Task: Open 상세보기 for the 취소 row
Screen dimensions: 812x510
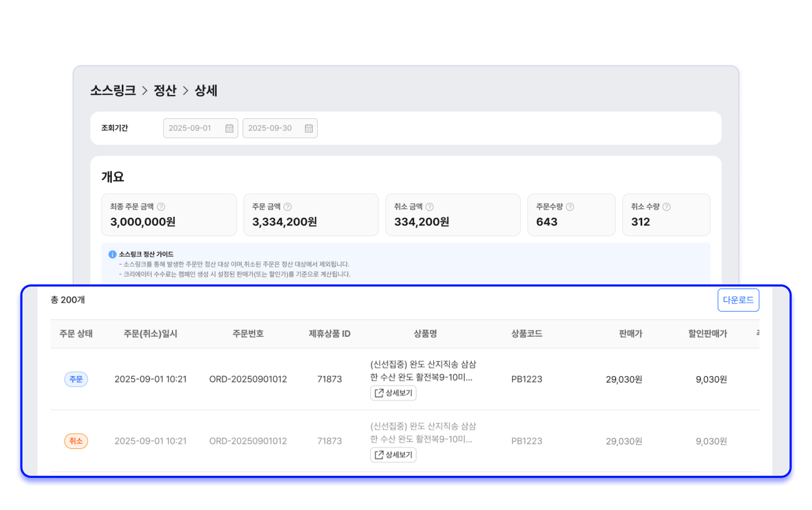Action: [393, 455]
